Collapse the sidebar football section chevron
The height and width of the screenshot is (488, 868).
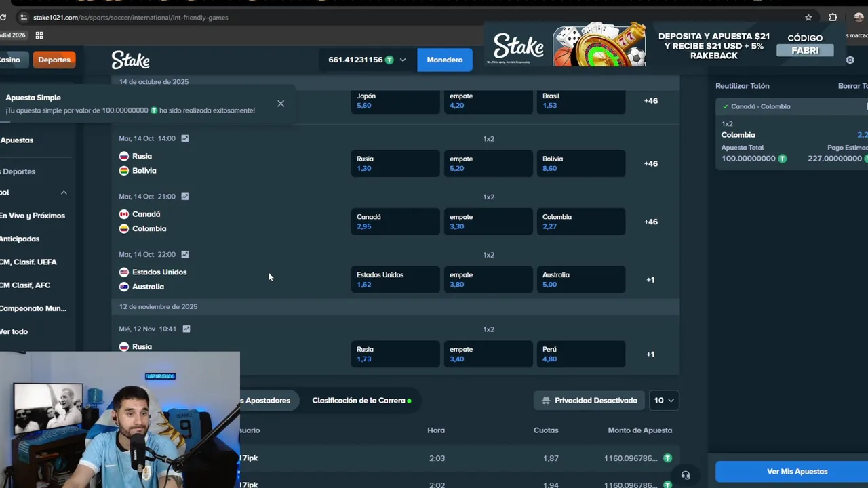click(64, 192)
